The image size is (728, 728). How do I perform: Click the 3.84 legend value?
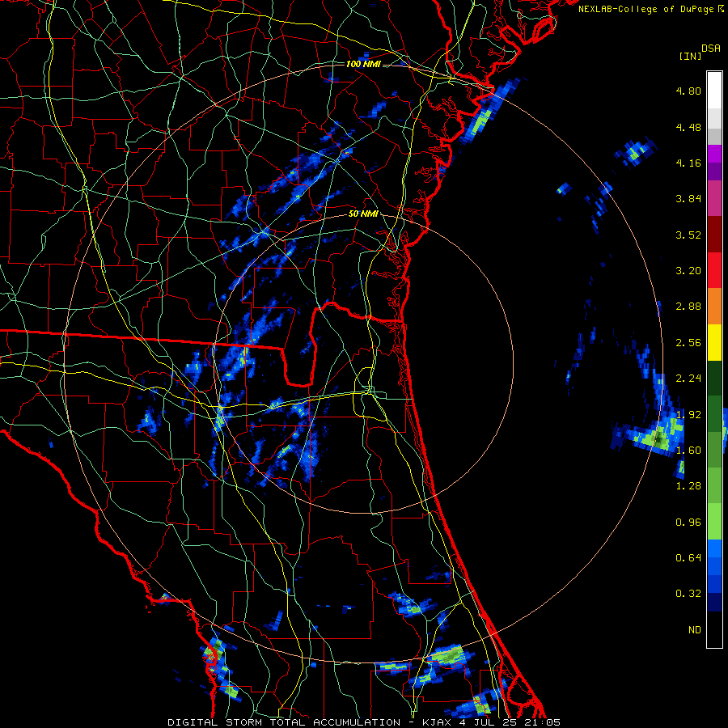coord(688,199)
